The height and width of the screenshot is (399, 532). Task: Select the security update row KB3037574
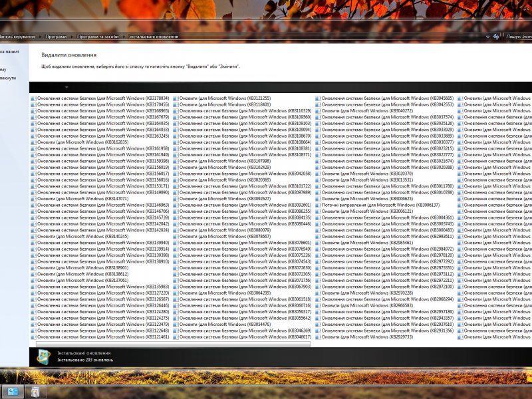(384, 118)
